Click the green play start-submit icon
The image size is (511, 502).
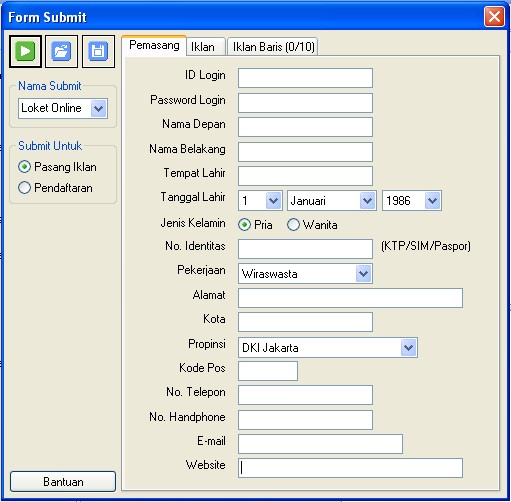[25, 51]
